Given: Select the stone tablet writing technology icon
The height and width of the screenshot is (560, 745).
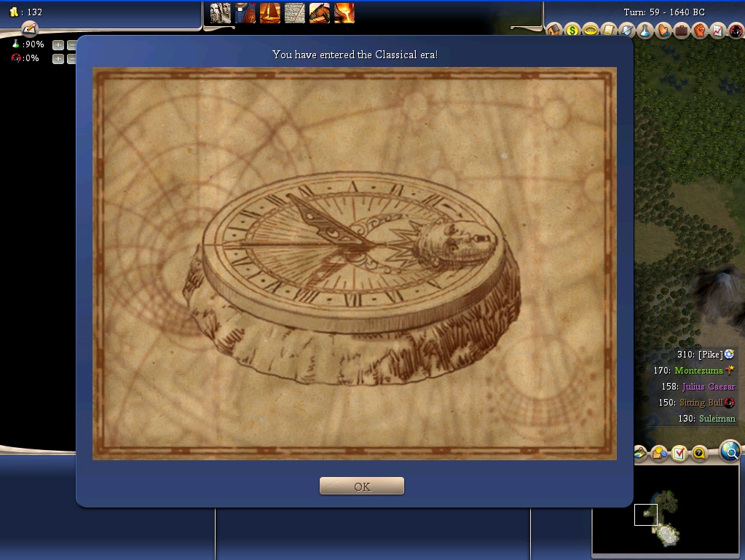Looking at the screenshot, I should pyautogui.click(x=295, y=13).
